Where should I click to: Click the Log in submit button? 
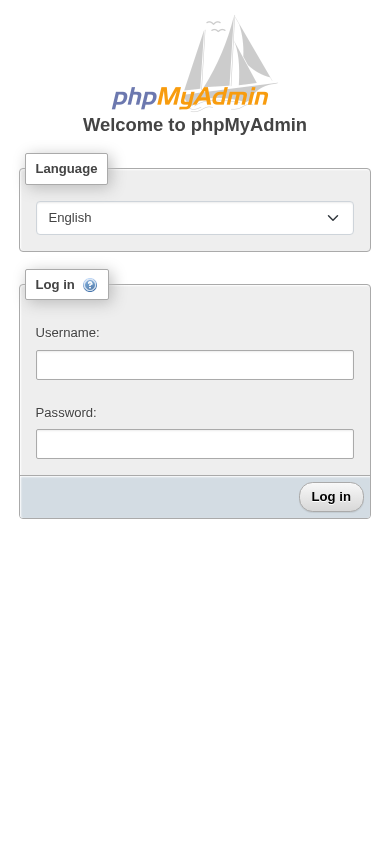[331, 497]
